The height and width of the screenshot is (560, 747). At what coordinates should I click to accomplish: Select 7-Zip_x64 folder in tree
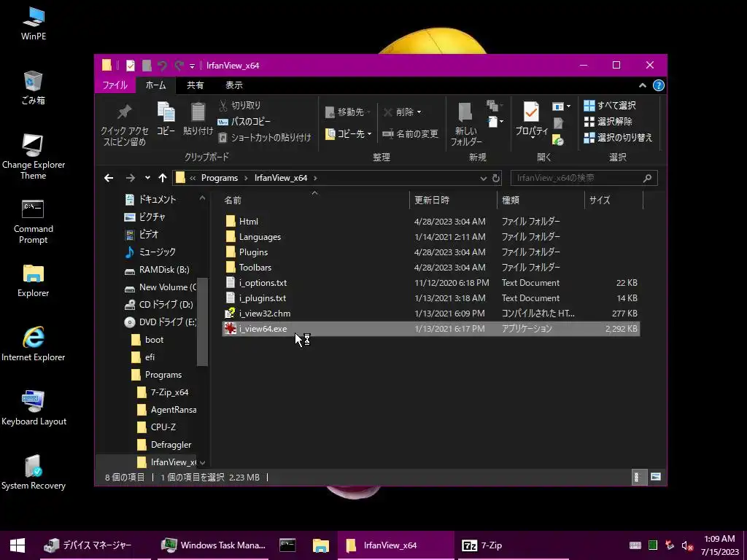[x=163, y=392]
